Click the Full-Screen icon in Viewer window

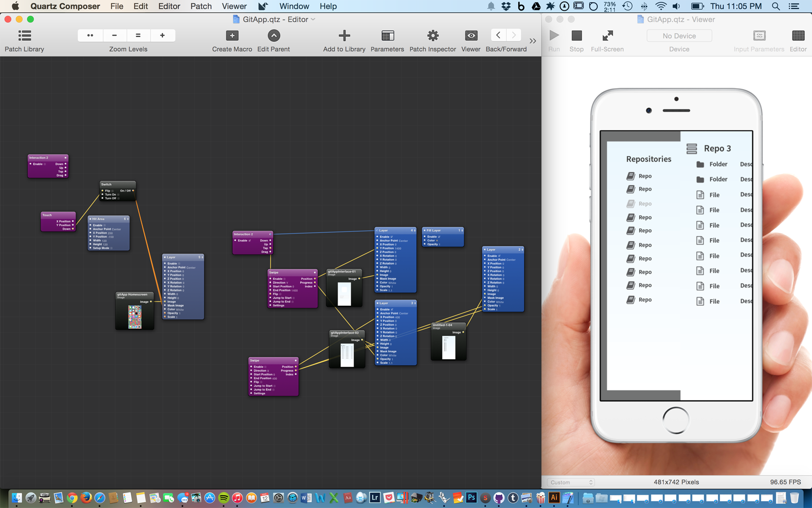607,36
